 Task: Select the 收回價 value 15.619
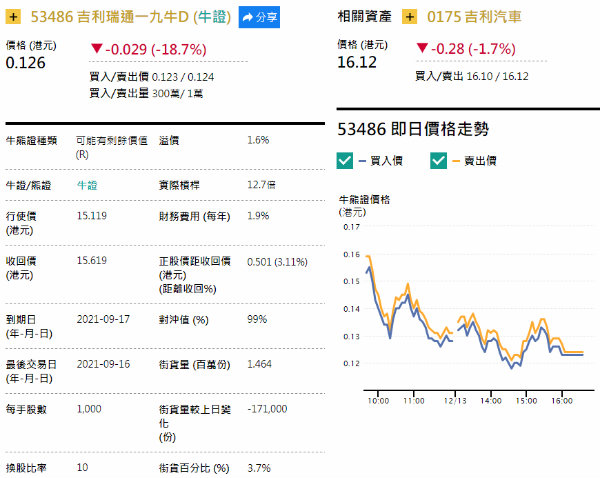[92, 261]
